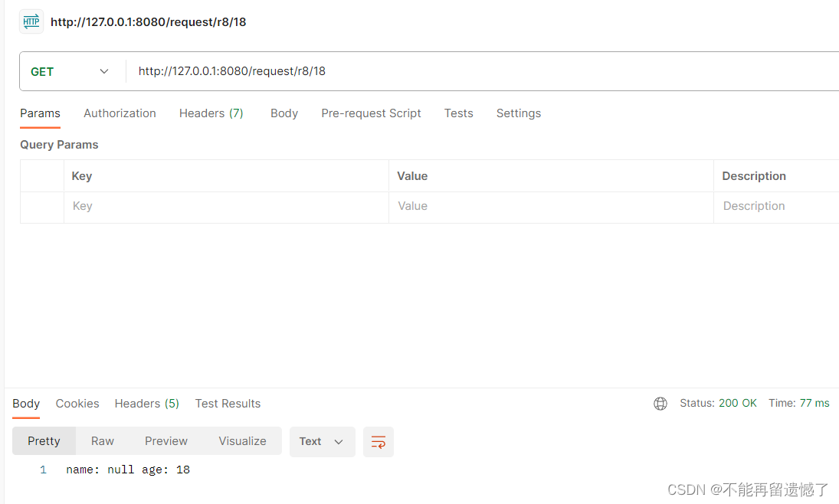Open the GET method dropdown
Viewport: 839px width, 504px height.
(70, 72)
